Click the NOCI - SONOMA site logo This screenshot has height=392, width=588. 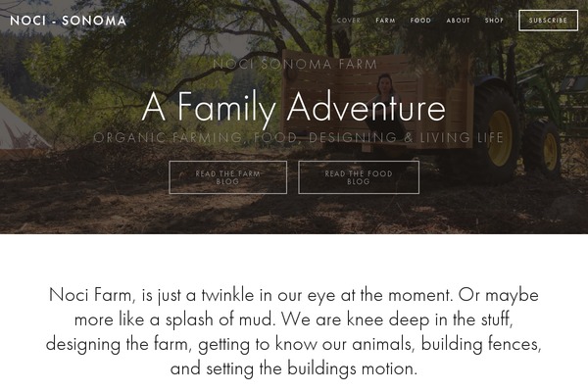[68, 21]
